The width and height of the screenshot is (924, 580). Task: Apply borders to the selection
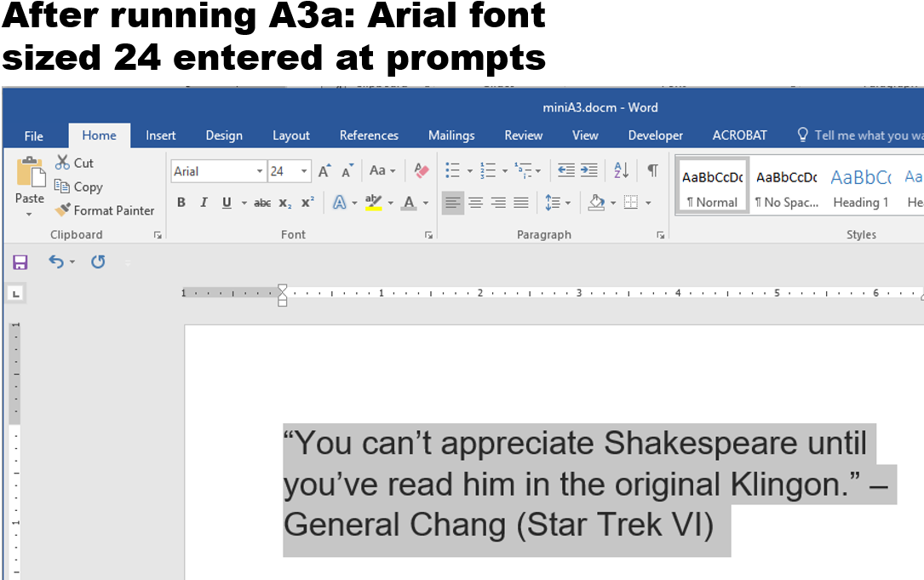tap(630, 203)
